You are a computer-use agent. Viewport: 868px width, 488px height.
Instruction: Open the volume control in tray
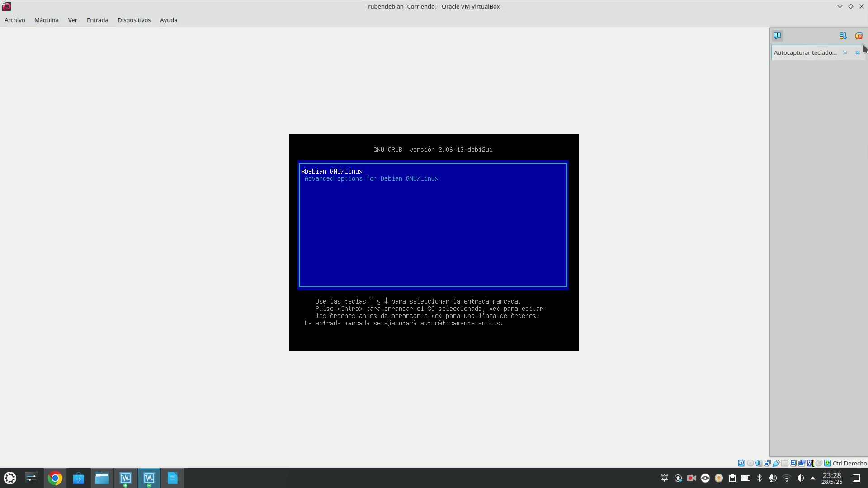pos(800,478)
